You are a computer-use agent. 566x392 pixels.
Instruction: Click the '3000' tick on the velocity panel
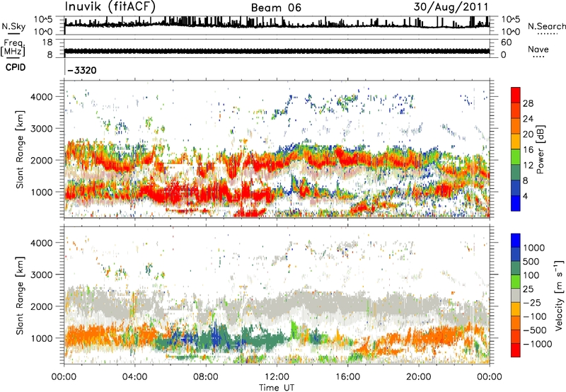click(42, 275)
